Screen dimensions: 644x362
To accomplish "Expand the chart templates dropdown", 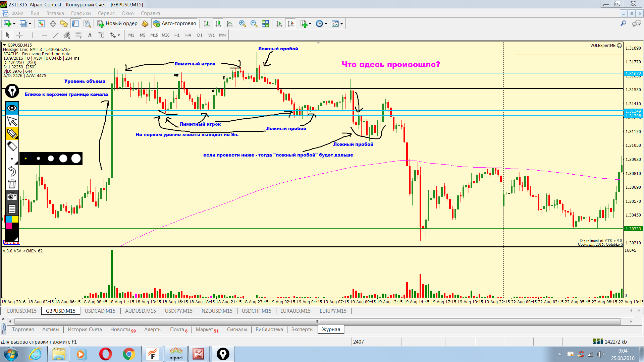I will click(x=341, y=24).
